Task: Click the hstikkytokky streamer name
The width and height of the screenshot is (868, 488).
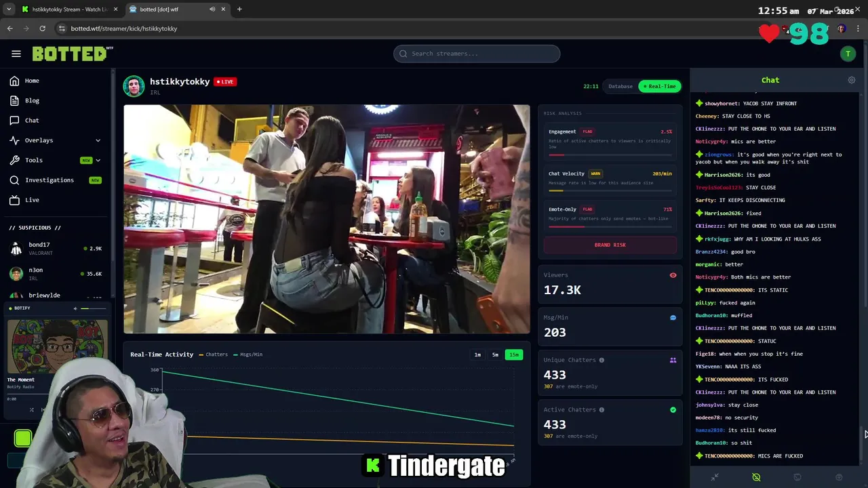Action: pyautogui.click(x=180, y=81)
